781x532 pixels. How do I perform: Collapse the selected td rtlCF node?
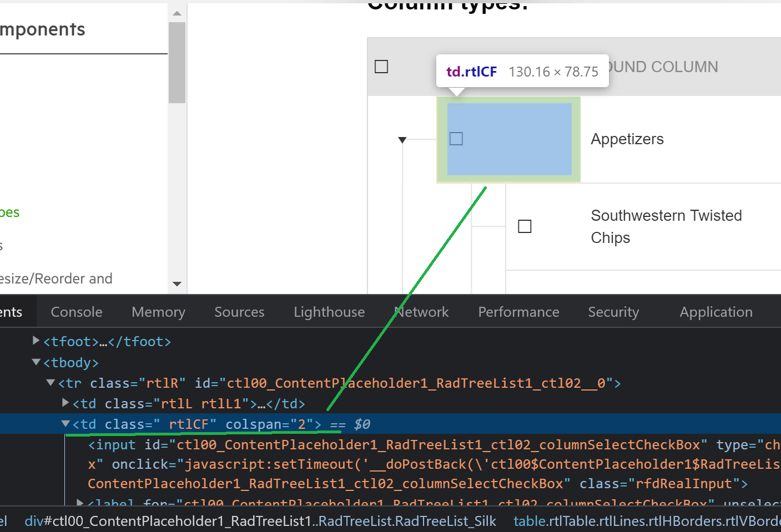[65, 424]
